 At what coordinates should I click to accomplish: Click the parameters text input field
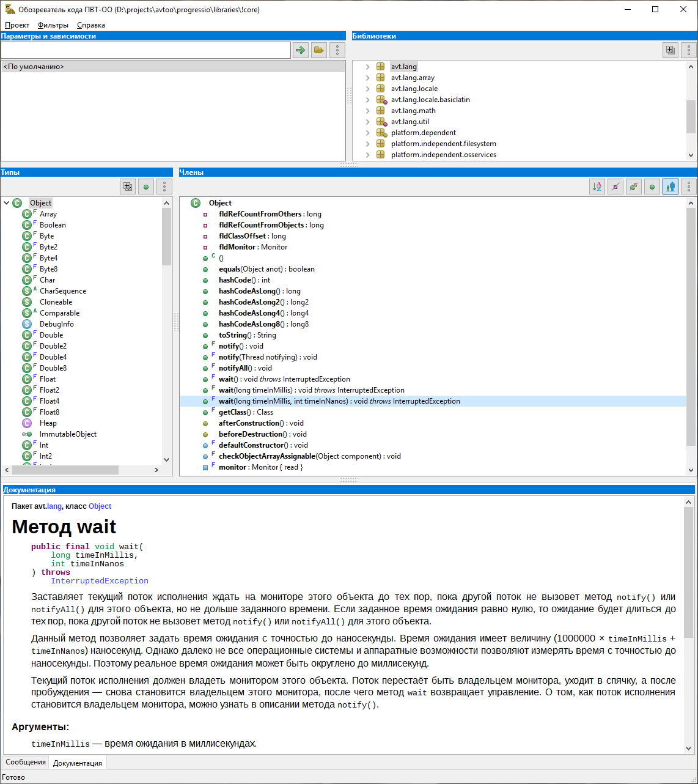point(145,50)
